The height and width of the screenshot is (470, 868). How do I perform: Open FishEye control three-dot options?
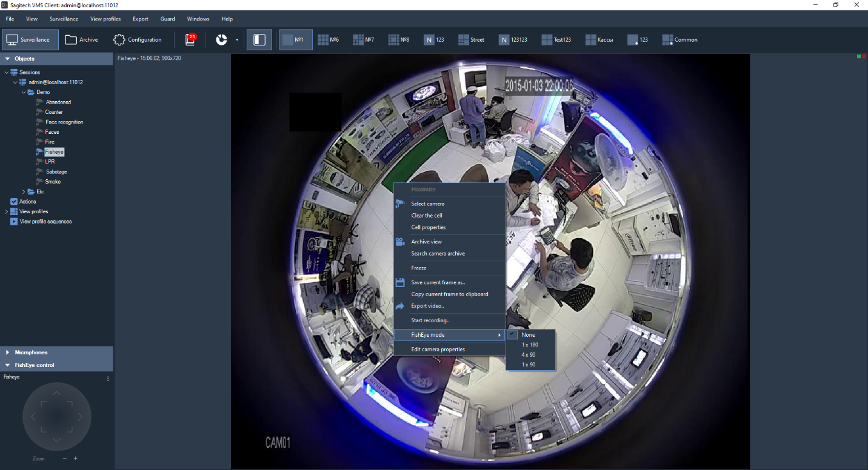[108, 379]
